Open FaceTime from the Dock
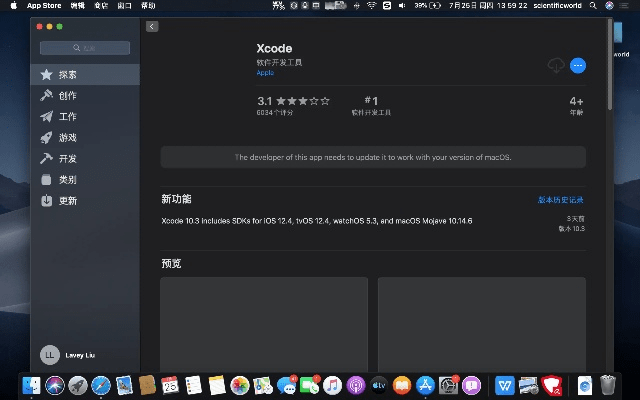This screenshot has height=400, width=640. pos(309,385)
